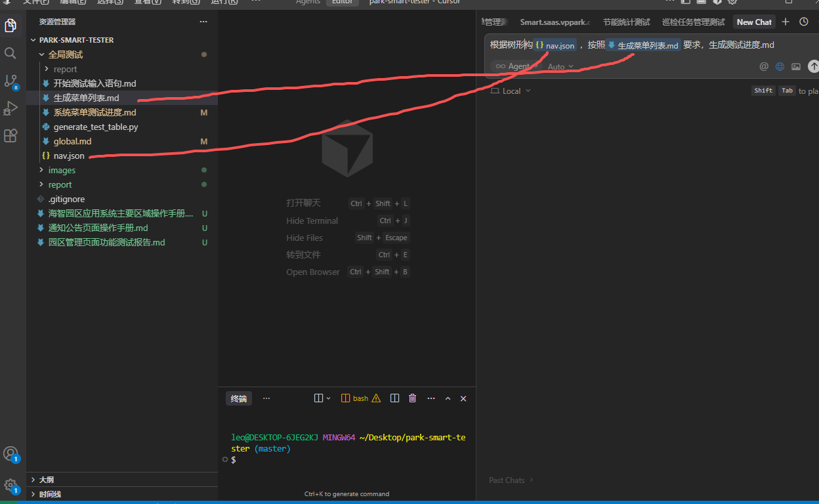Select the 终端 panel tab
This screenshot has height=504, width=819.
(239, 398)
